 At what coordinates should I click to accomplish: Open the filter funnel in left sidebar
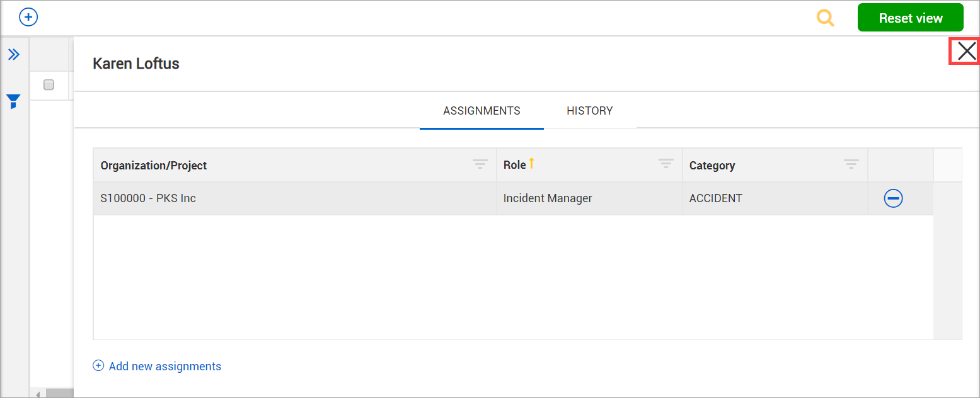click(13, 101)
